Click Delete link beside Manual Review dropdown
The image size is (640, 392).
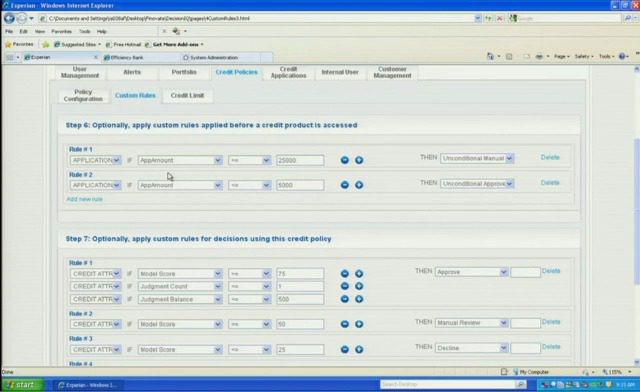point(551,322)
